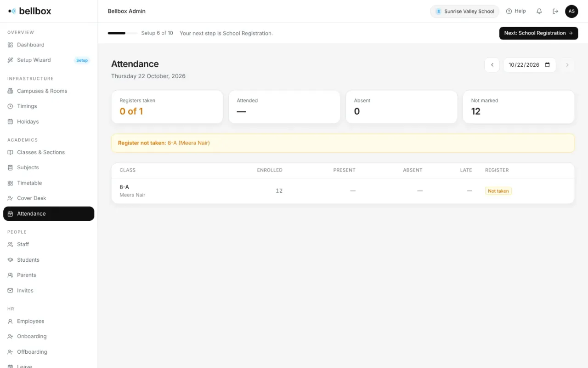Viewport: 588px width, 368px height.
Task: Go to previous day with left chevron
Action: [492, 65]
